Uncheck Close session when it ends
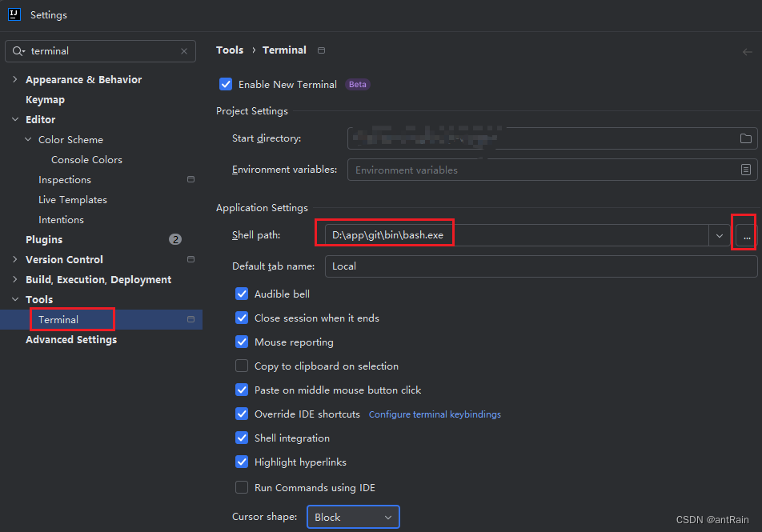 pos(242,318)
